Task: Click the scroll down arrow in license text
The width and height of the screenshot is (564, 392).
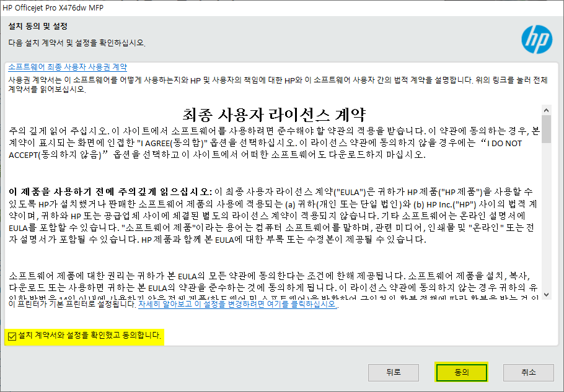Action: pos(547,295)
